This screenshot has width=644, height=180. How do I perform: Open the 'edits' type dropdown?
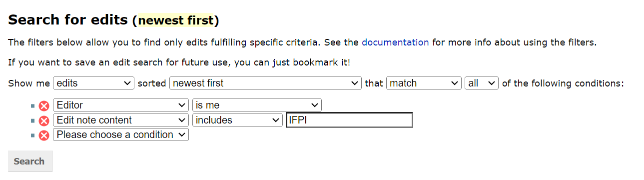click(x=93, y=83)
